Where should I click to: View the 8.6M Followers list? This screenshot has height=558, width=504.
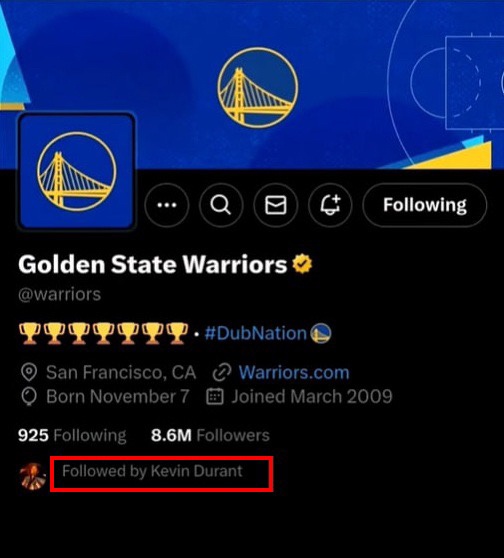click(x=210, y=435)
